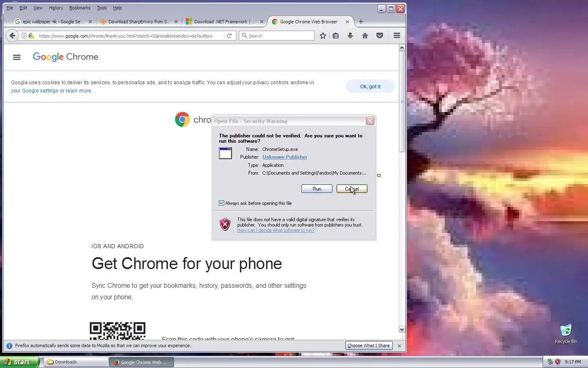The width and height of the screenshot is (588, 368).
Task: Open the Unknown Publisher link
Action: click(285, 157)
